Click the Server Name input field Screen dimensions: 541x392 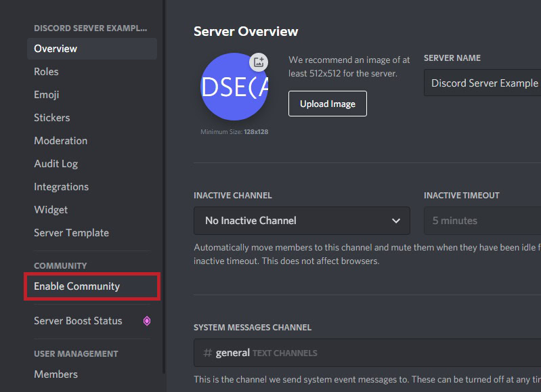point(482,83)
